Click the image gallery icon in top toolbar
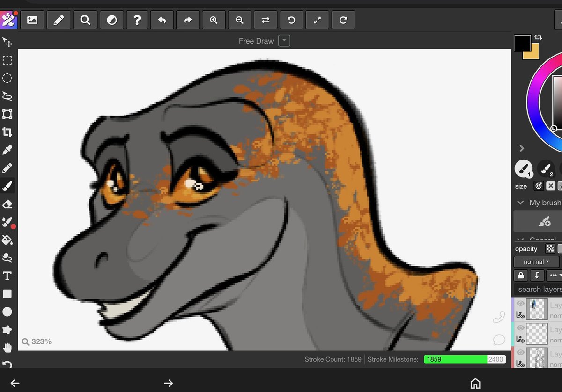The image size is (562, 392). coord(32,20)
